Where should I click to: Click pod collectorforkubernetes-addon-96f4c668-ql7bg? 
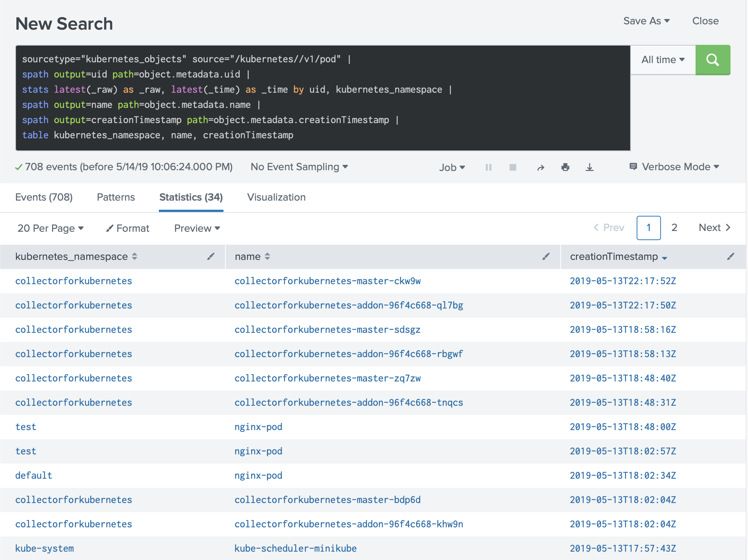(349, 305)
